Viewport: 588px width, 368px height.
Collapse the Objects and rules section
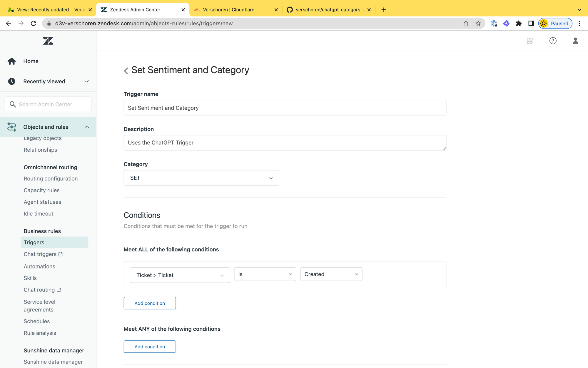click(x=86, y=127)
